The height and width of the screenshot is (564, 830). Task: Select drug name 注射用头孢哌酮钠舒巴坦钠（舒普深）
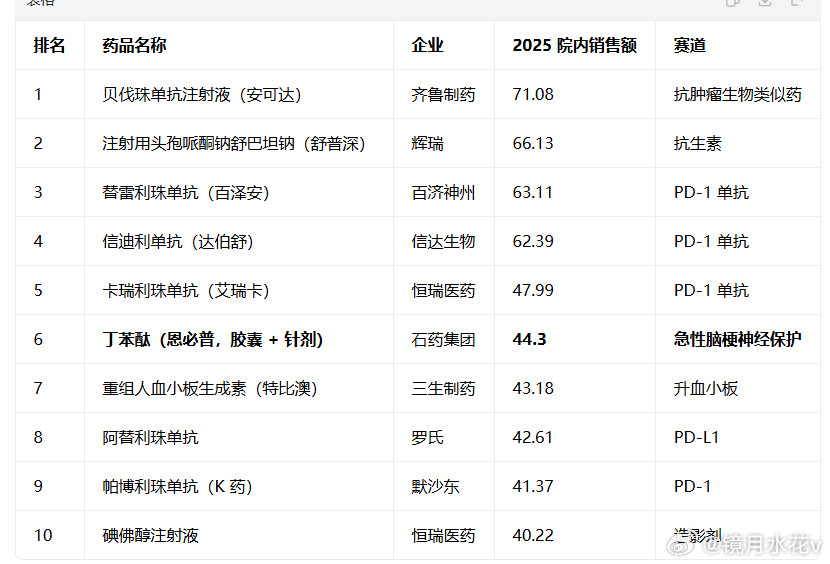[234, 144]
